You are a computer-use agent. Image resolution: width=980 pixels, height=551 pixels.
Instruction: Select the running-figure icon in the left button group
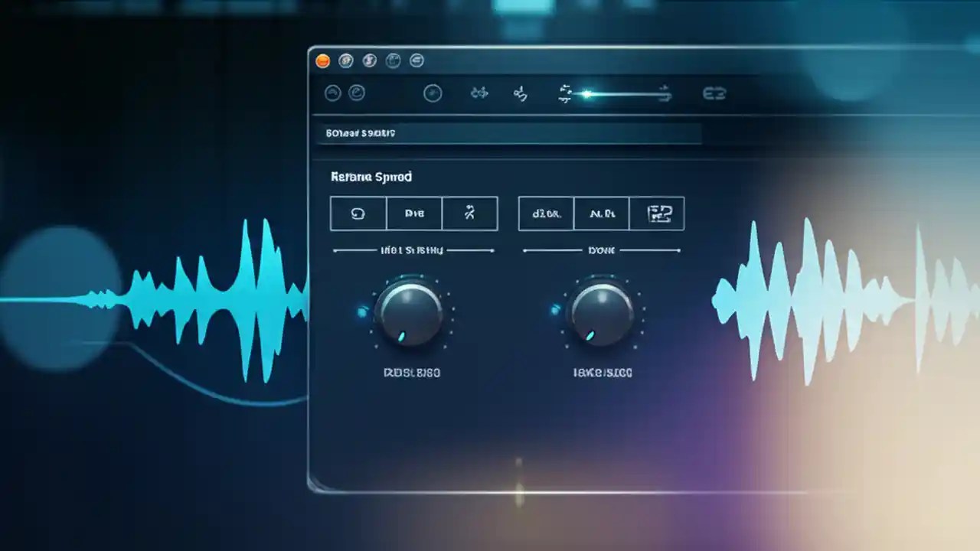point(469,214)
